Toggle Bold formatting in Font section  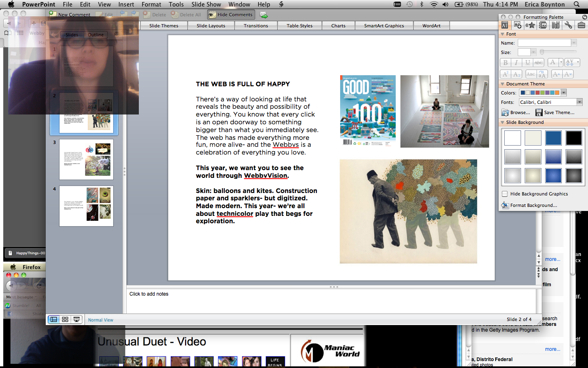coord(506,63)
